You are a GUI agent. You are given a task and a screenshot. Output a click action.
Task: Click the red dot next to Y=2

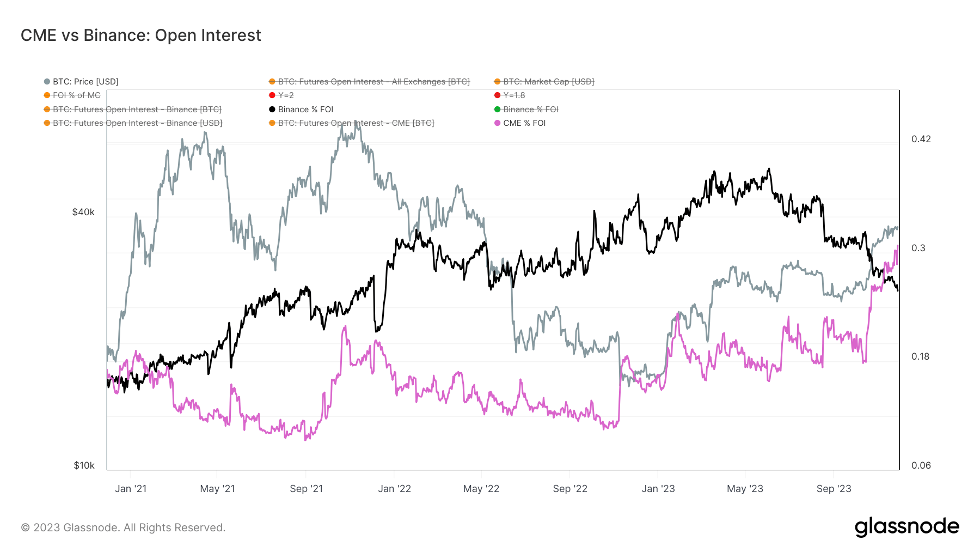tap(272, 95)
